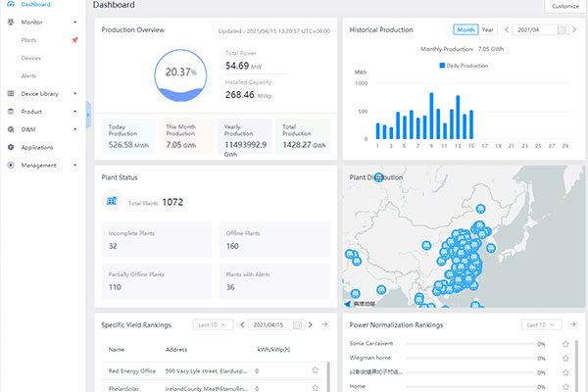Star the Red Energy Office plant
This screenshot has width=588, height=392.
pyautogui.click(x=315, y=370)
